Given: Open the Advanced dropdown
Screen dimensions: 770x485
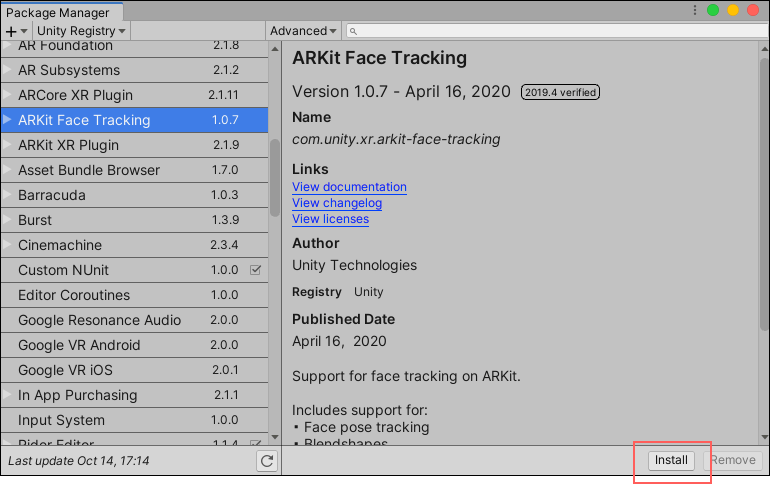Looking at the screenshot, I should click(303, 31).
